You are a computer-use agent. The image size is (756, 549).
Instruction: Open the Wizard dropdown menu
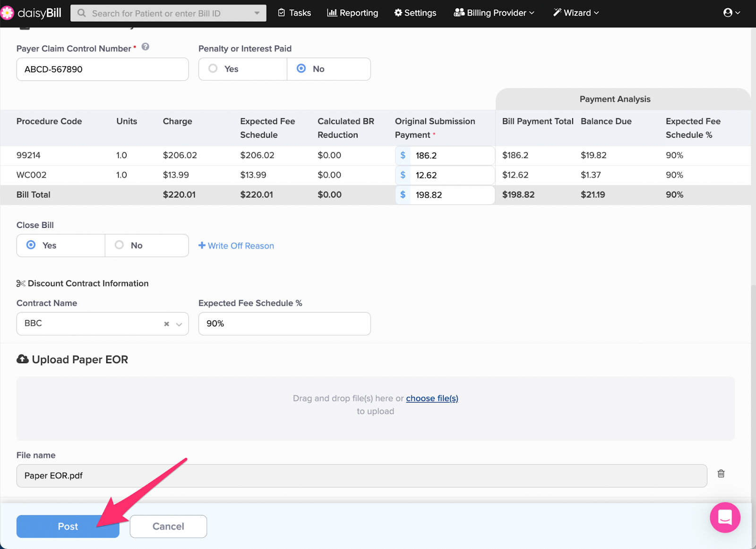576,13
